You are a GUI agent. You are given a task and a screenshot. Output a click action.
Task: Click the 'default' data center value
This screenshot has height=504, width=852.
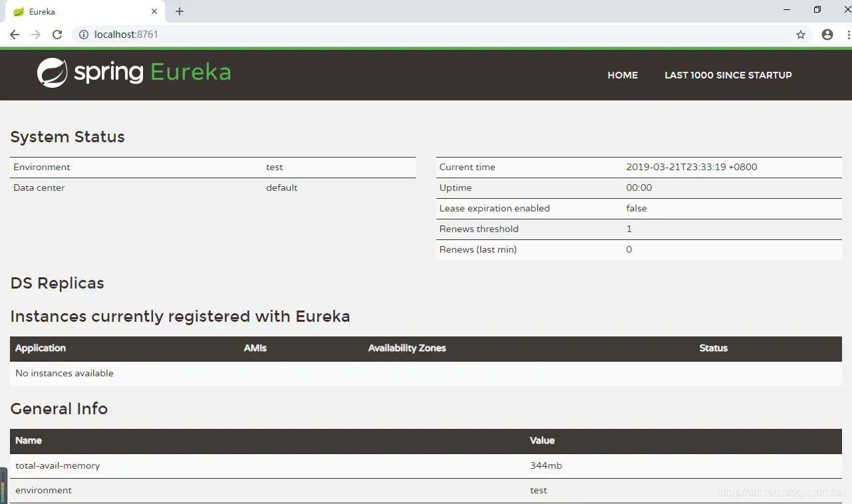click(x=281, y=188)
